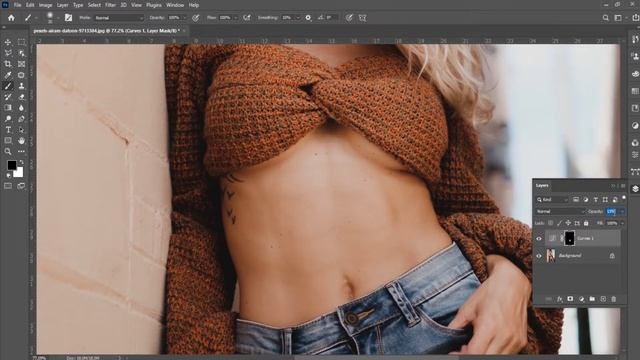This screenshot has height=360, width=640.
Task: Click the Layers panel tab
Action: 542,185
